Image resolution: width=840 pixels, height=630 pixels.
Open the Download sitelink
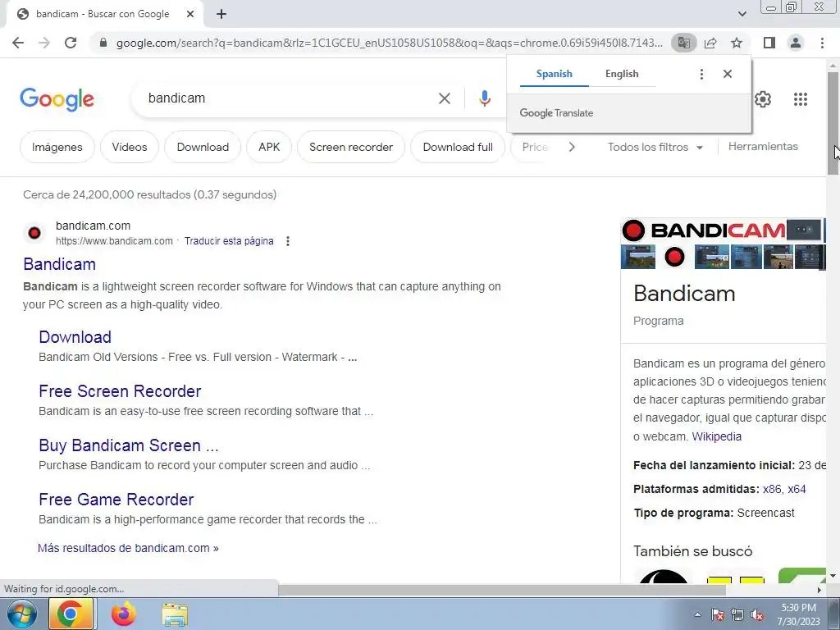pos(75,337)
